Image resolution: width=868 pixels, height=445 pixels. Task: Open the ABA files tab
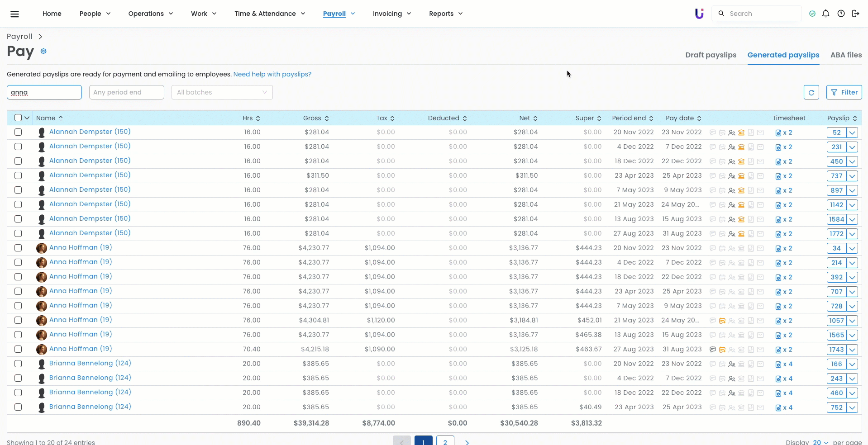(846, 55)
